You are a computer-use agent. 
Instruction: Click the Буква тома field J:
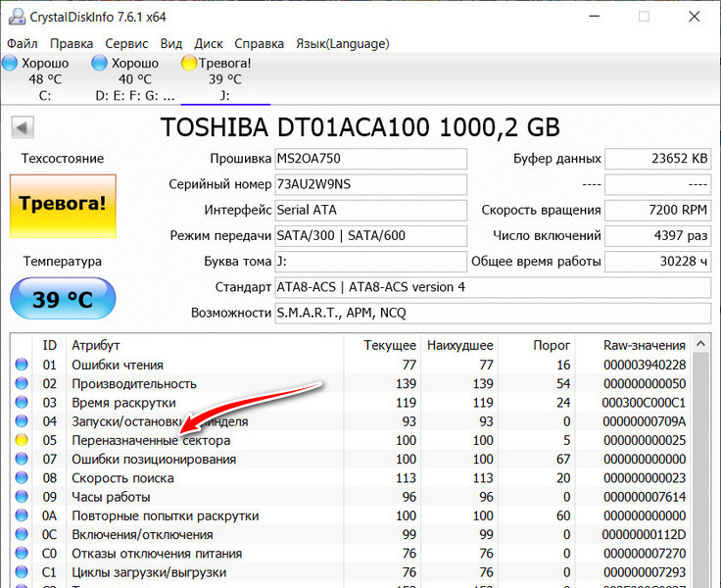370,262
